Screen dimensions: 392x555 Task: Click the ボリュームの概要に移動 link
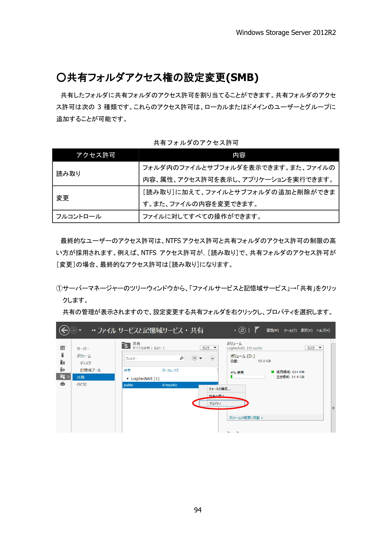point(246,418)
